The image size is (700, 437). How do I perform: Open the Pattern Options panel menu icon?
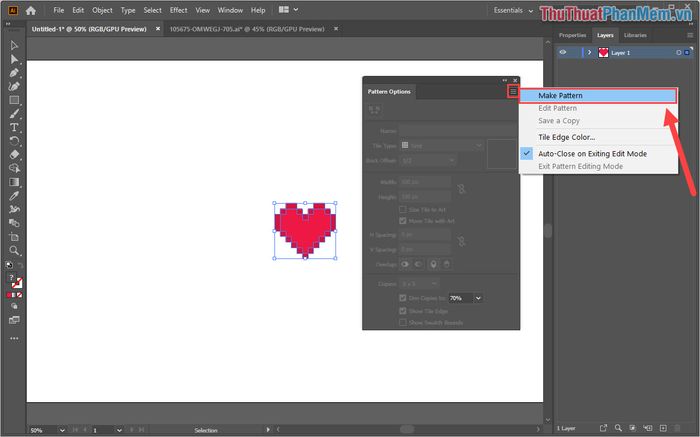tap(513, 91)
